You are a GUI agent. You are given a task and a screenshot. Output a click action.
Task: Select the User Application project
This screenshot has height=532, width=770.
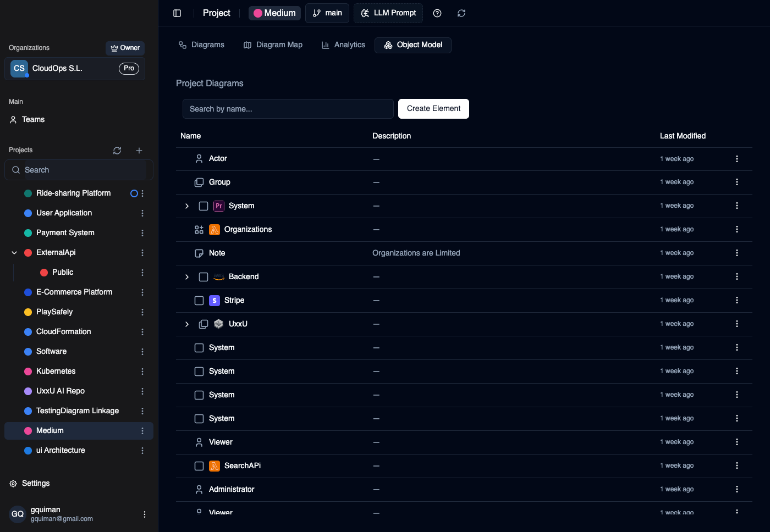(79, 213)
